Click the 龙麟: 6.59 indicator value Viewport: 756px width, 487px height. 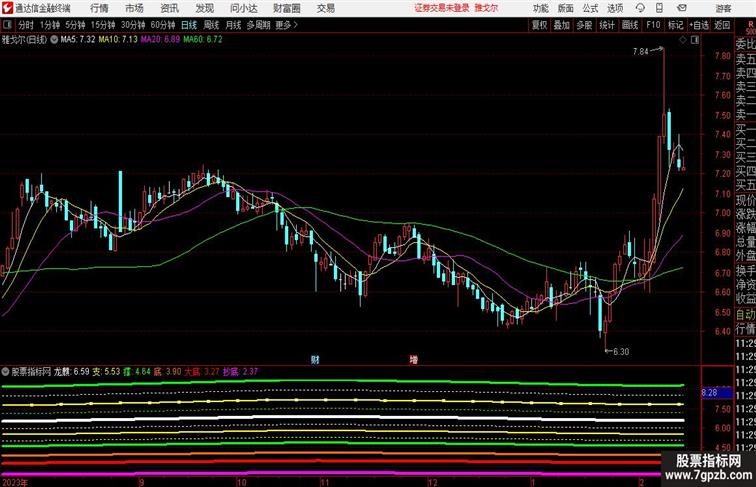tap(71, 372)
